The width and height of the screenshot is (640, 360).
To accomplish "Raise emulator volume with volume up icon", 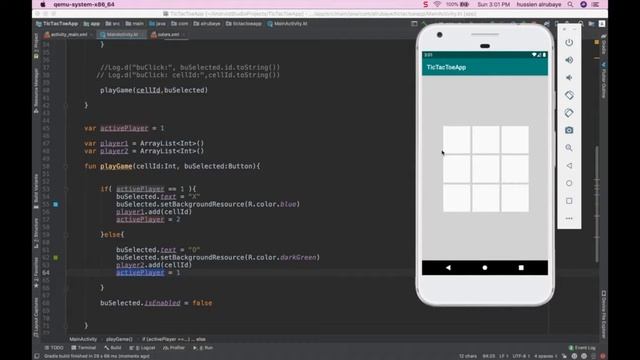I will click(569, 60).
